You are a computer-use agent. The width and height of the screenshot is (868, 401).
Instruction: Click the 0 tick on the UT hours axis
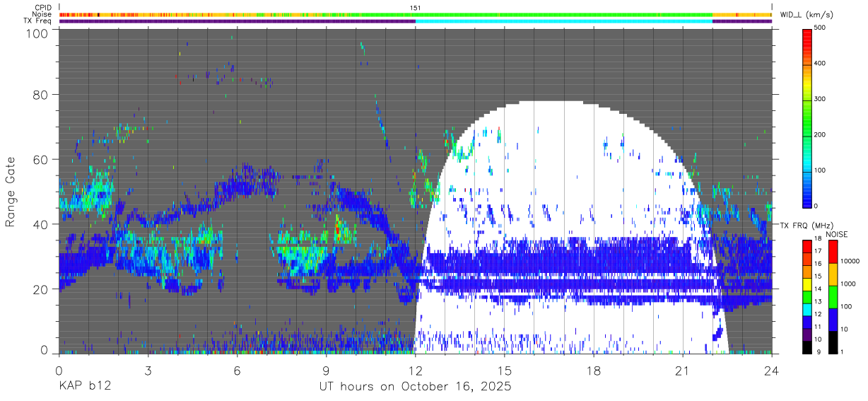pos(59,370)
